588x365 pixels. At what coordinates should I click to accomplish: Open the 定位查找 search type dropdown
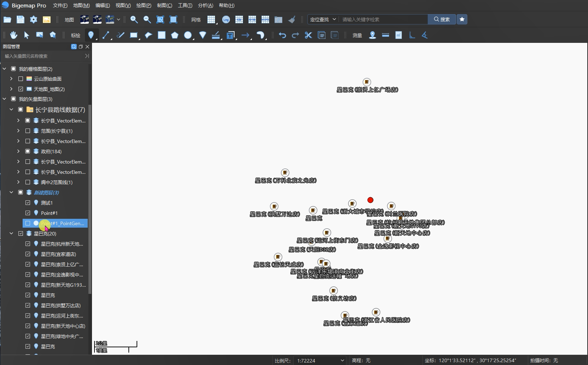click(x=323, y=19)
